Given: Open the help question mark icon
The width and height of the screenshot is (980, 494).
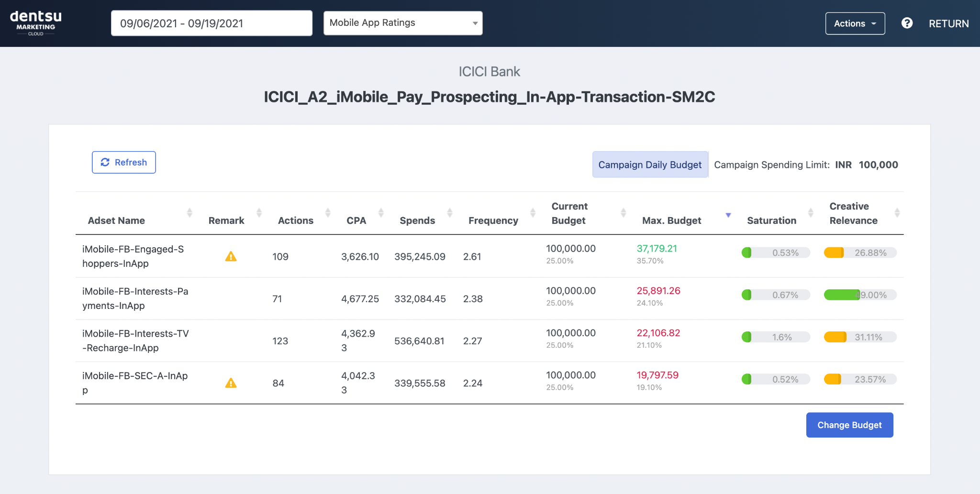Looking at the screenshot, I should (907, 23).
